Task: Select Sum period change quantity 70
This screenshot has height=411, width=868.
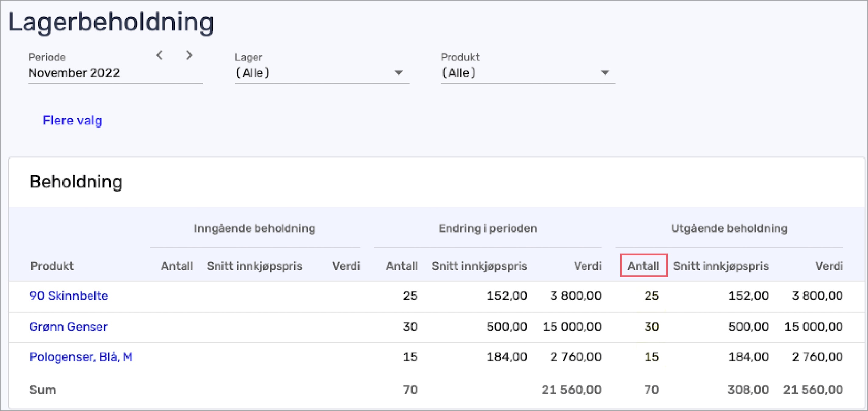Action: [410, 390]
